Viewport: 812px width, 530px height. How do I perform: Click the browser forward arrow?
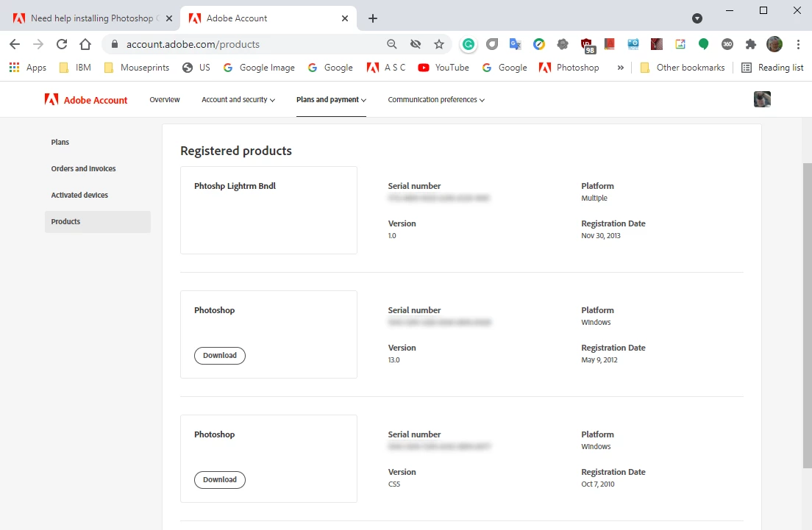tap(38, 45)
